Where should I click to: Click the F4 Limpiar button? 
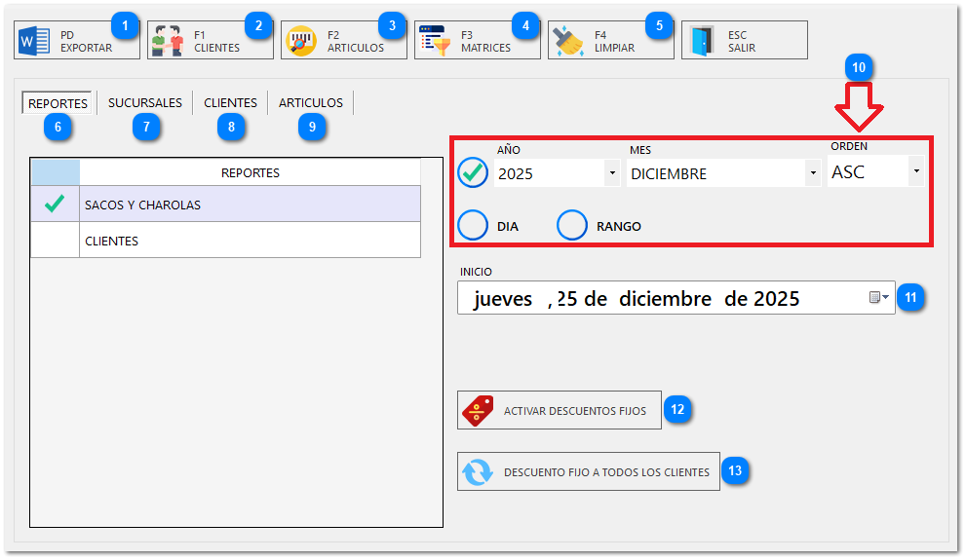click(610, 40)
